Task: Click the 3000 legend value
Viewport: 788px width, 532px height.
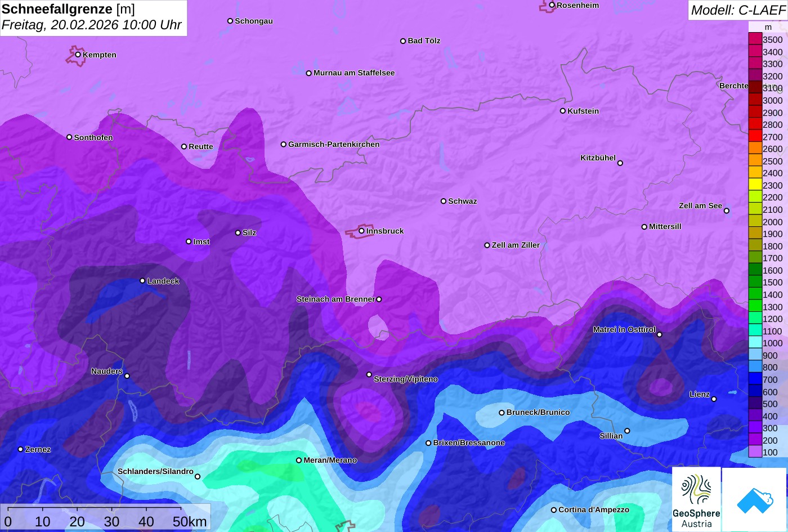Action: [x=773, y=100]
